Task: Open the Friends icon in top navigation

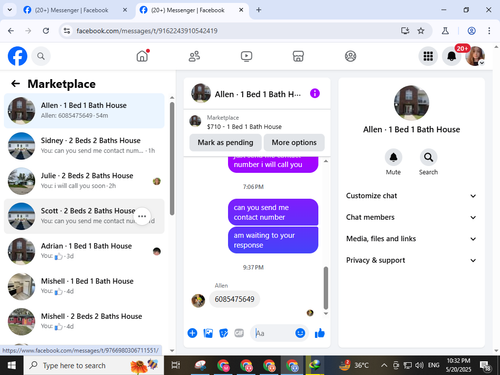Action: pyautogui.click(x=194, y=56)
